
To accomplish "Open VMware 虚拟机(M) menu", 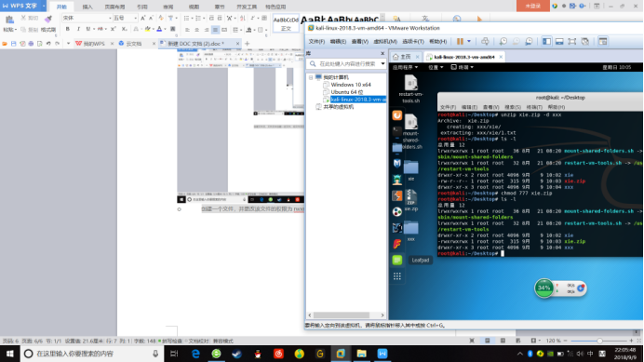I will pos(385,42).
